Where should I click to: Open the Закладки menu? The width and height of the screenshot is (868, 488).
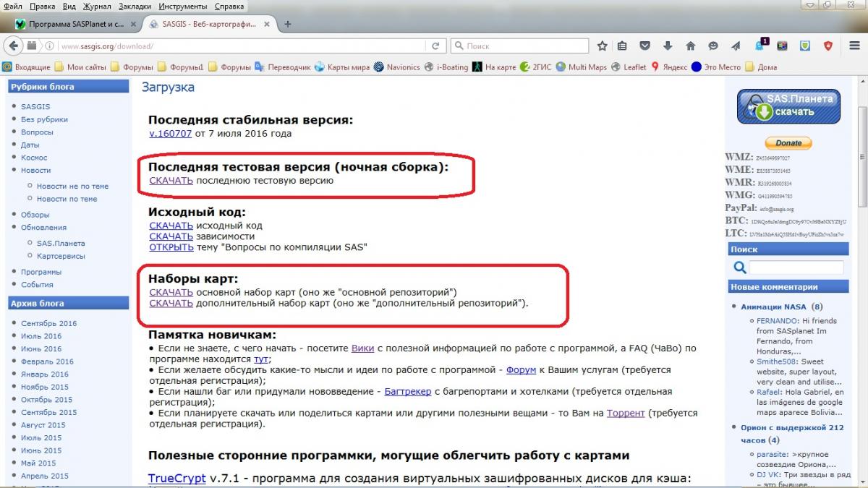(x=135, y=7)
